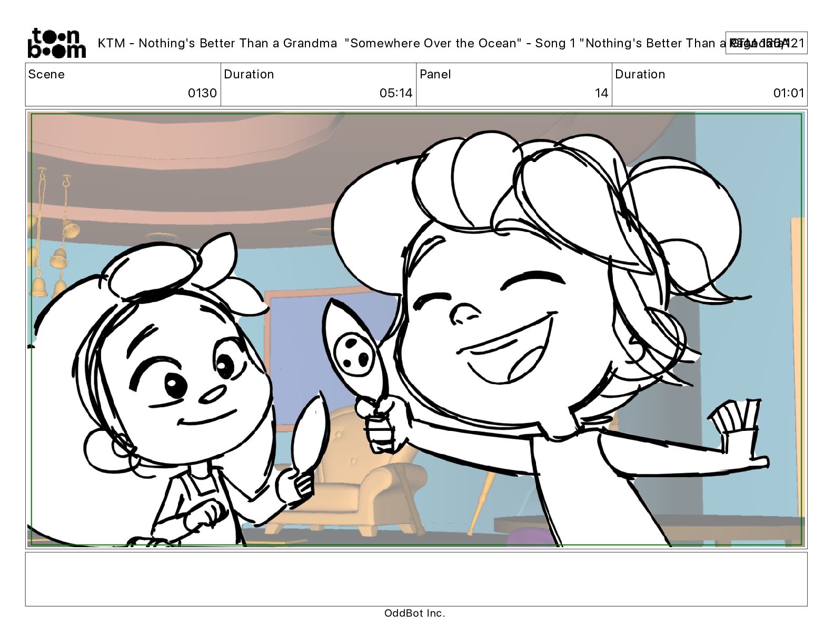
Task: Click the page number box at top right
Action: pyautogui.click(x=766, y=43)
